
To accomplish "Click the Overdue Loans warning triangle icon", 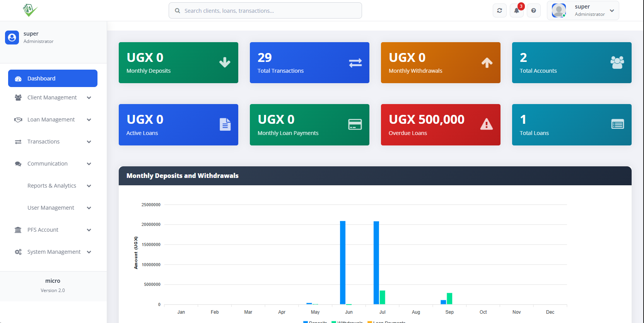I will 486,124.
